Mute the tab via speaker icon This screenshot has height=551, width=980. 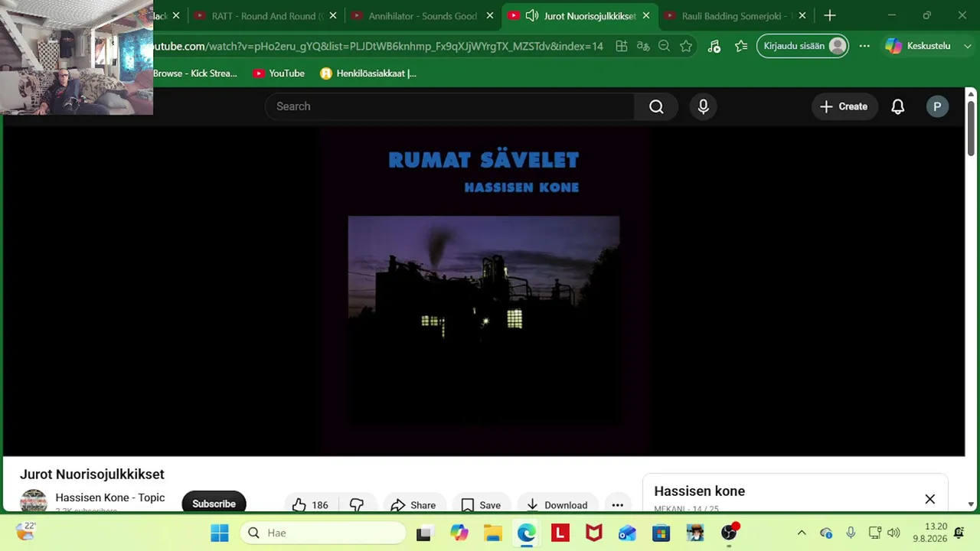(x=531, y=15)
